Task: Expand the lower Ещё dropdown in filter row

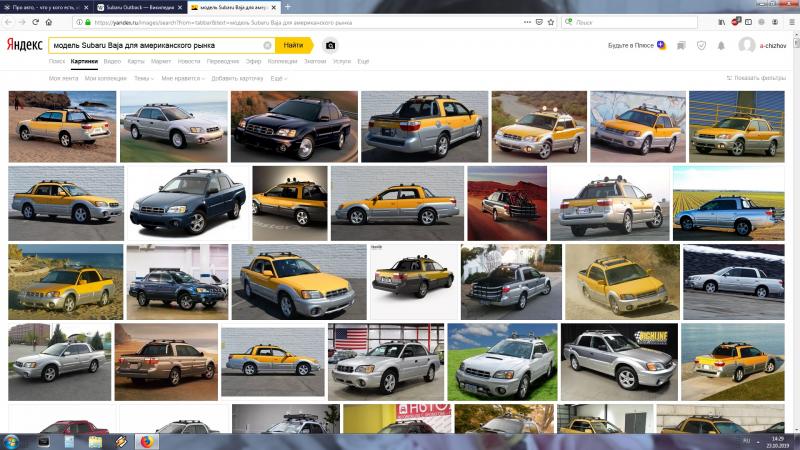Action: [279, 79]
